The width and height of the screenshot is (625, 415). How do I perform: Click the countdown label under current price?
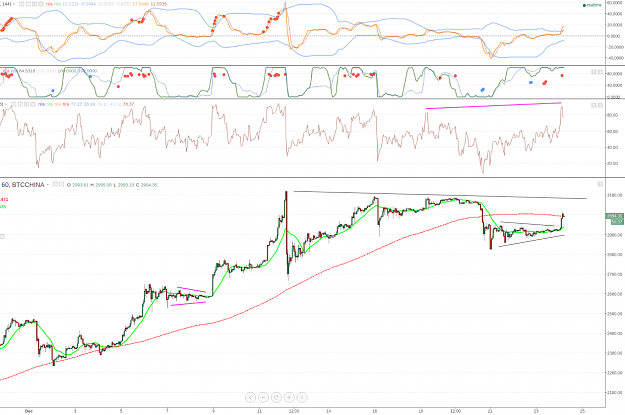click(617, 221)
